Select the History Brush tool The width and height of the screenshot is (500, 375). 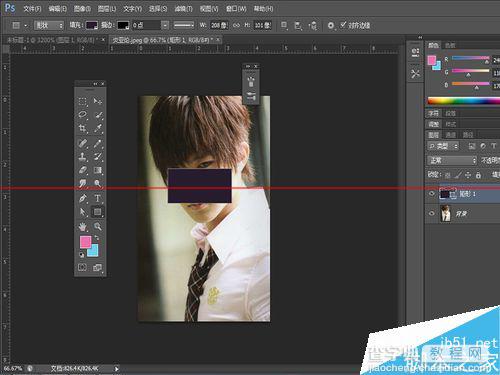(97, 157)
